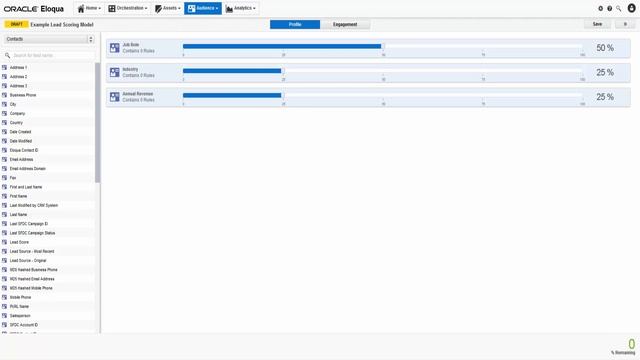Click the Lead Score field icon
This screenshot has width=640, height=360.
tap(4, 242)
